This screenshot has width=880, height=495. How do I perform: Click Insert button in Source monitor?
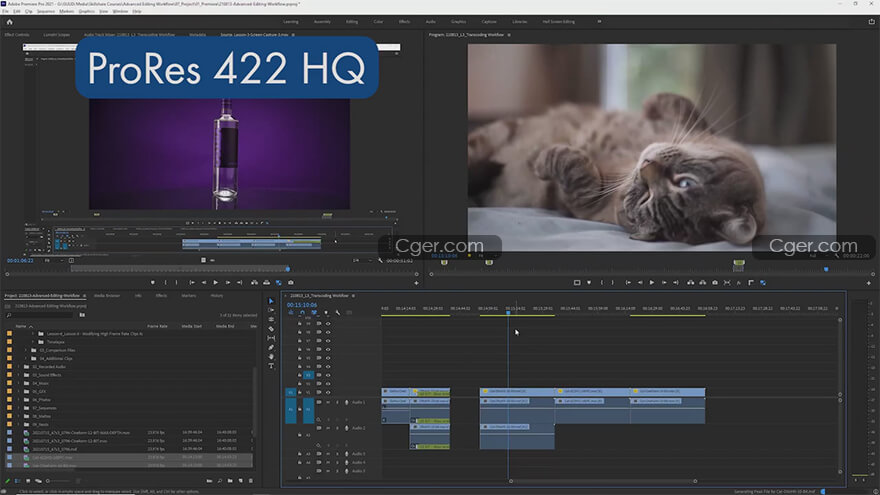click(254, 283)
